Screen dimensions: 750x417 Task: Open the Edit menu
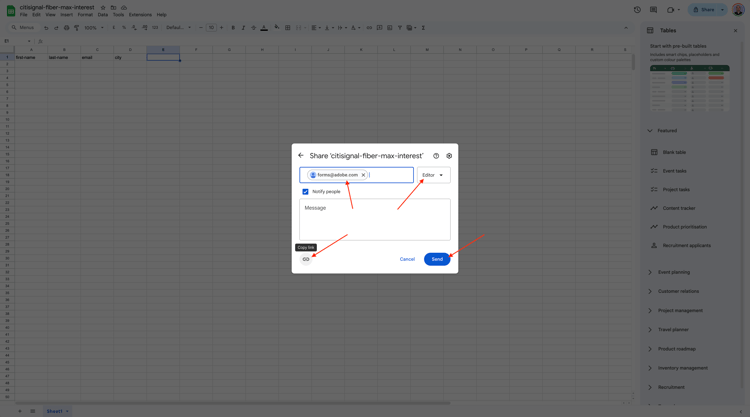(x=36, y=15)
